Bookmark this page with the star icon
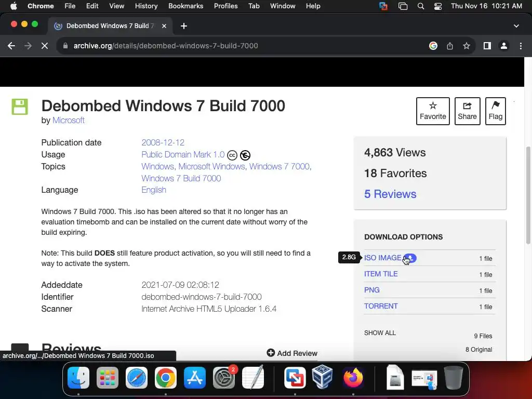532x399 pixels. 467,46
